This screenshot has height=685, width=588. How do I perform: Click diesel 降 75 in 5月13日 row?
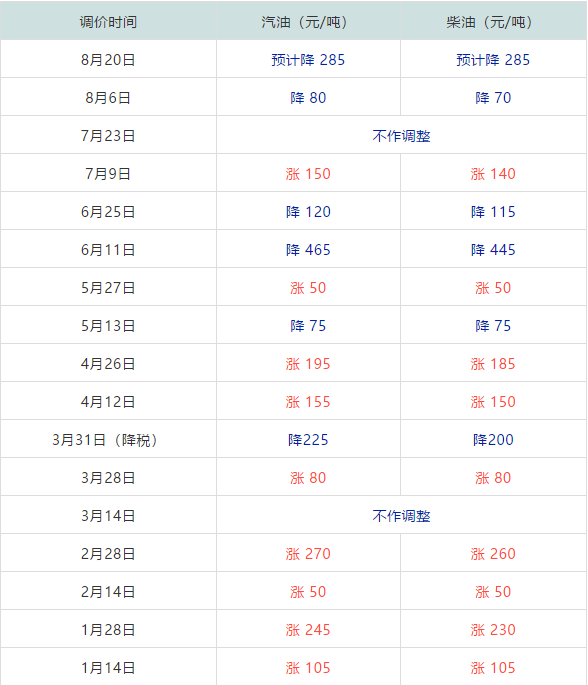[x=493, y=326]
